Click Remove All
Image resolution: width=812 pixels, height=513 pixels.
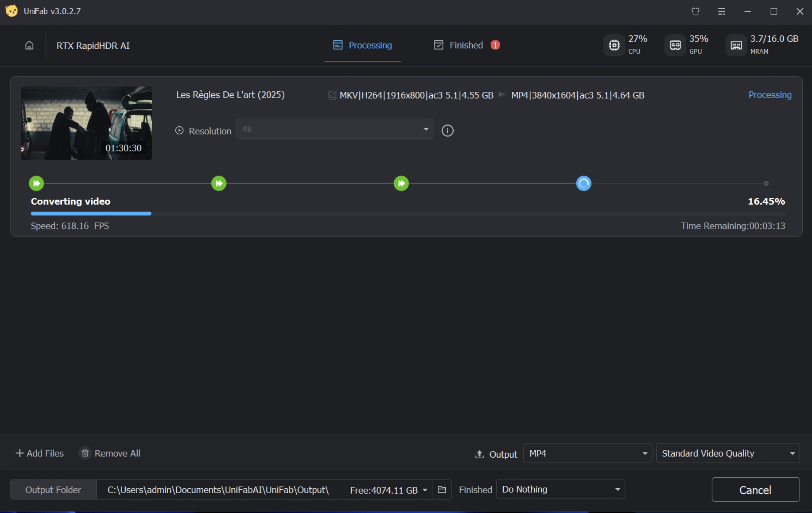[109, 453]
